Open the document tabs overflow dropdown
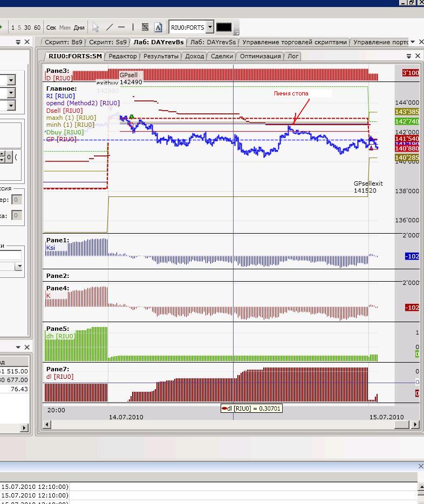 click(x=413, y=42)
